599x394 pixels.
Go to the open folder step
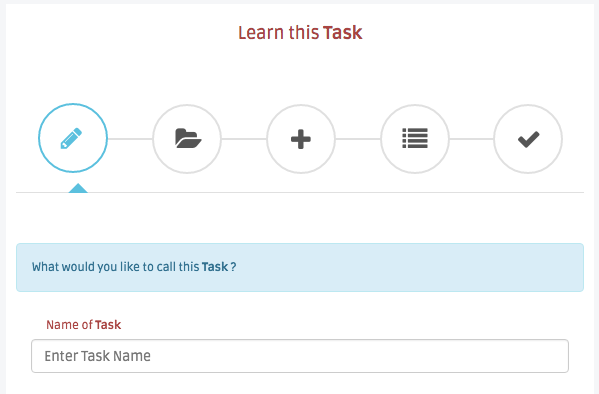coord(187,139)
